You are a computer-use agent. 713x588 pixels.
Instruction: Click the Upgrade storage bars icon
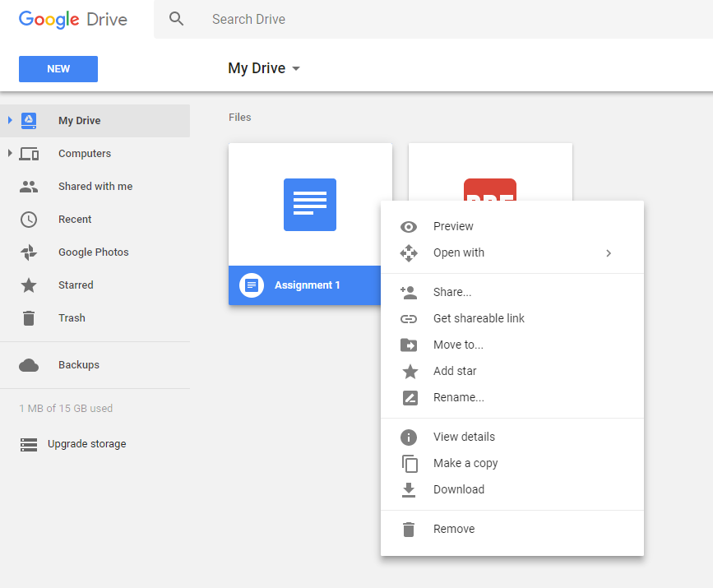click(29, 444)
